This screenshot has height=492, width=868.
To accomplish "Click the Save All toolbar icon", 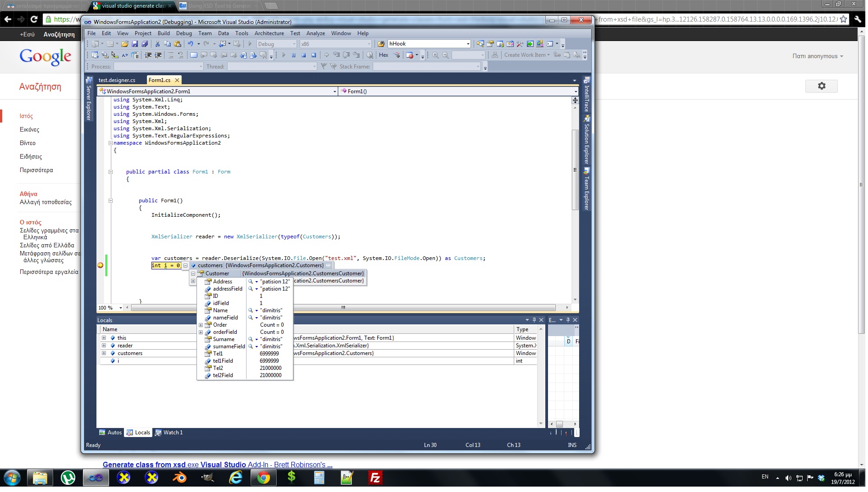I will 145,44.
